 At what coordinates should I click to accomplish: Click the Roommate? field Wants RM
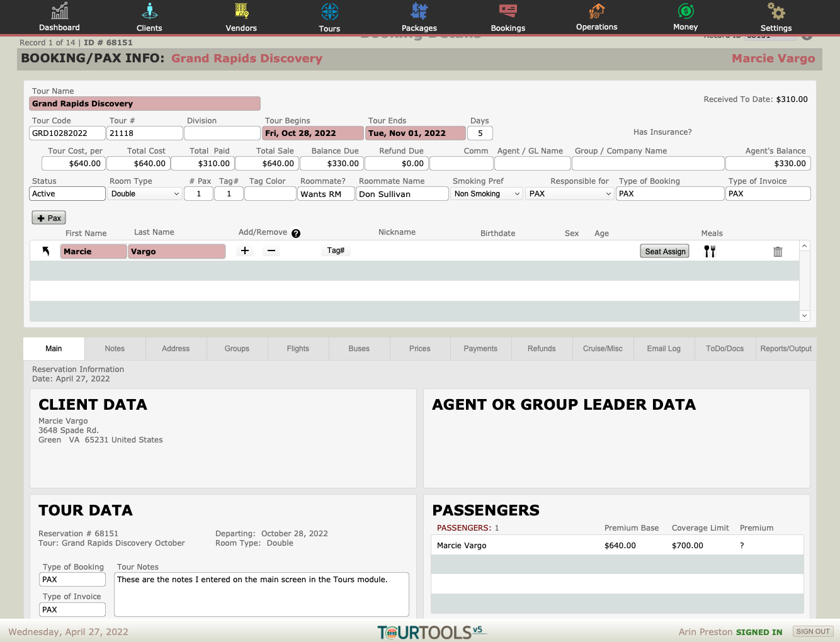tap(326, 194)
